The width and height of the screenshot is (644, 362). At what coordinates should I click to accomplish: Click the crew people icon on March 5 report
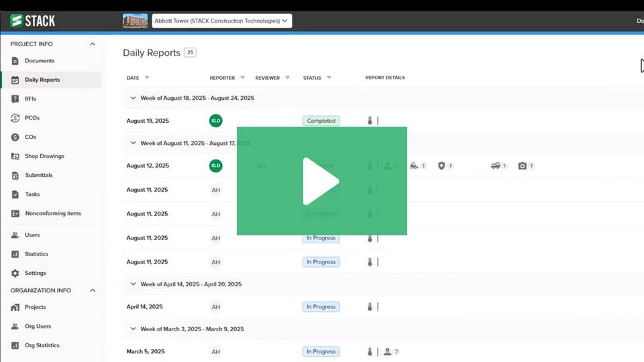[x=388, y=352]
